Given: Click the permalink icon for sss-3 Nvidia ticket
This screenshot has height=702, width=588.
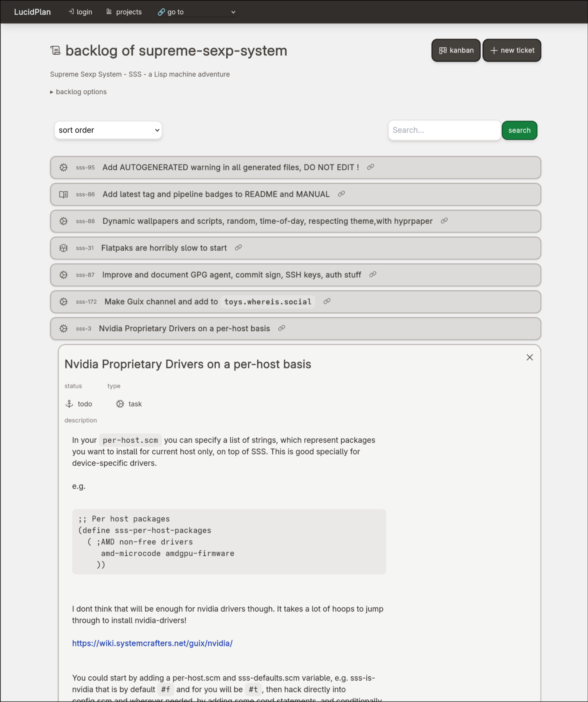Looking at the screenshot, I should pyautogui.click(x=282, y=328).
